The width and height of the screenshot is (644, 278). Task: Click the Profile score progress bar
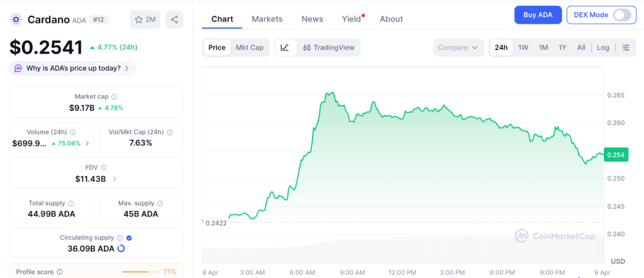(x=140, y=272)
